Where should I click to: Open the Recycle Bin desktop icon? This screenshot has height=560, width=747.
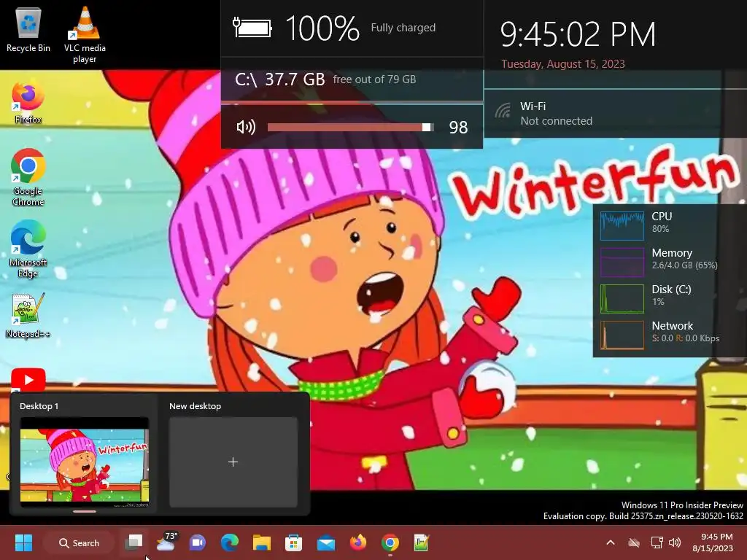click(28, 29)
